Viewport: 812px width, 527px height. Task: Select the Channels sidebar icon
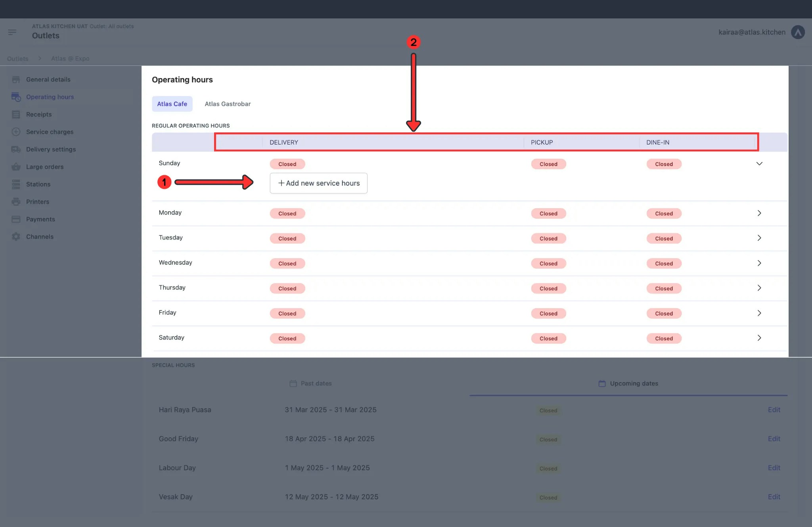click(x=16, y=236)
